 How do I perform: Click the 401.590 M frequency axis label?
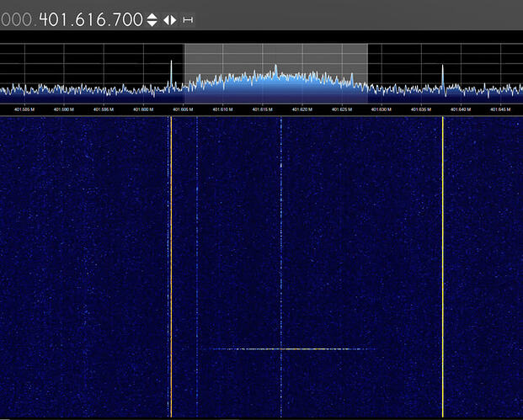[x=64, y=109]
